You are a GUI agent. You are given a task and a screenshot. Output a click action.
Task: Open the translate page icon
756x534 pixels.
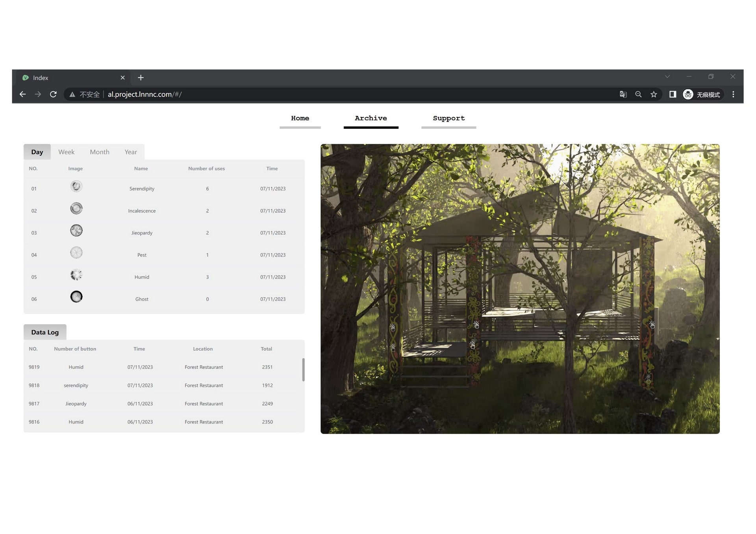point(623,94)
